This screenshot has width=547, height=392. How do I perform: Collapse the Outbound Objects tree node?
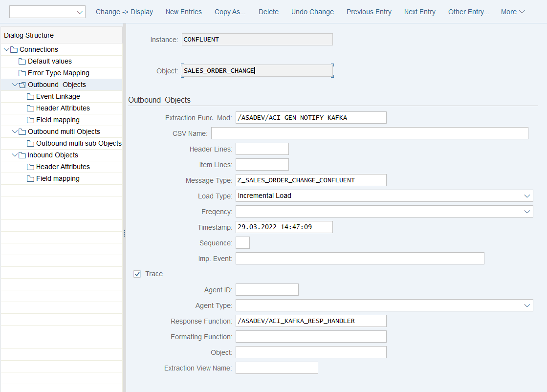pyautogui.click(x=15, y=85)
